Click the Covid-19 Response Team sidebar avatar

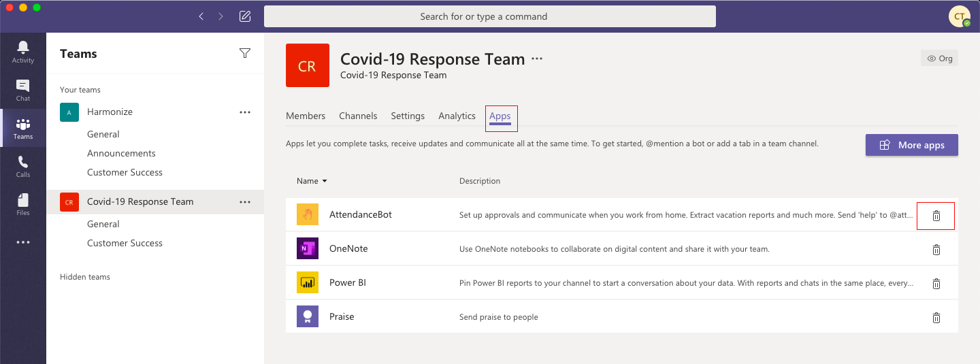69,202
